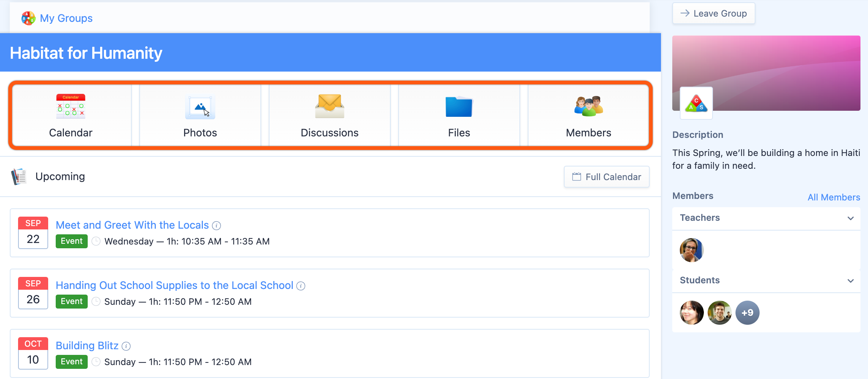Open Meet and Greet With the Locals event

132,225
